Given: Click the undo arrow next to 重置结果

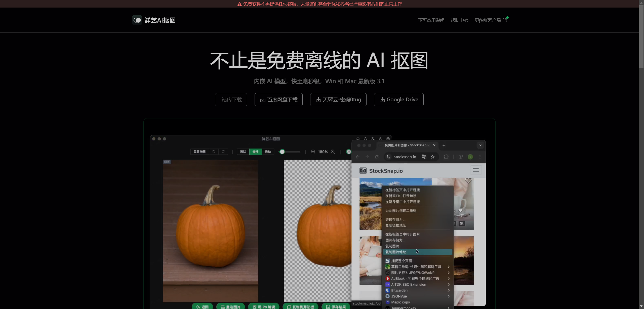Looking at the screenshot, I should [x=214, y=152].
